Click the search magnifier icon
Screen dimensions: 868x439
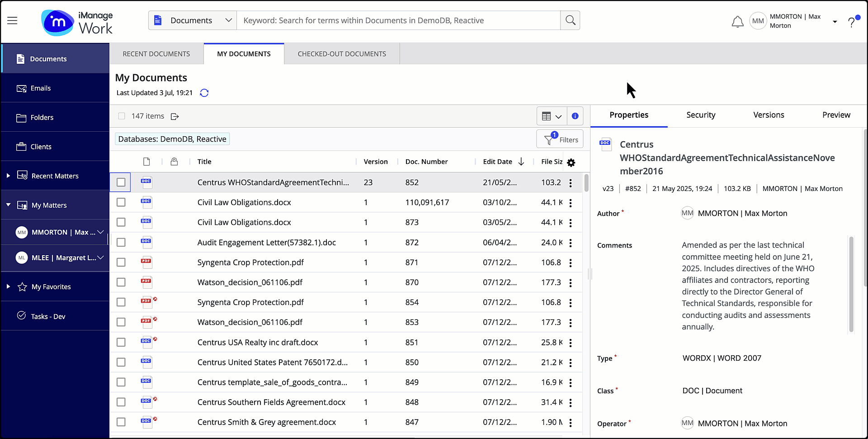(x=570, y=20)
